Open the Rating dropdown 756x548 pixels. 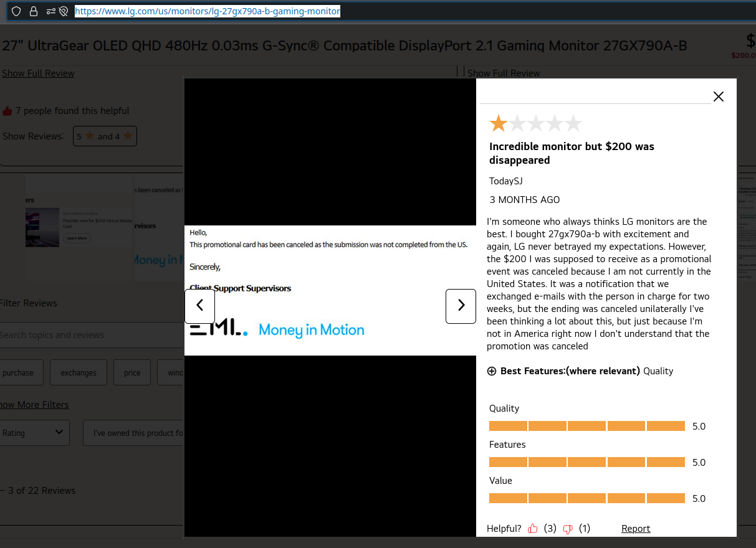point(34,433)
